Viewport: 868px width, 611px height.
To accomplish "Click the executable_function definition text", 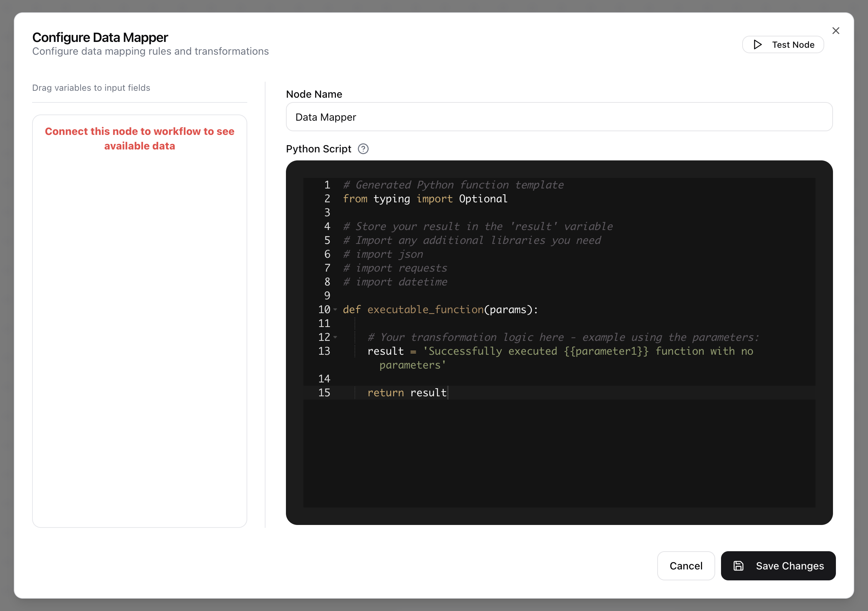I will coord(425,310).
